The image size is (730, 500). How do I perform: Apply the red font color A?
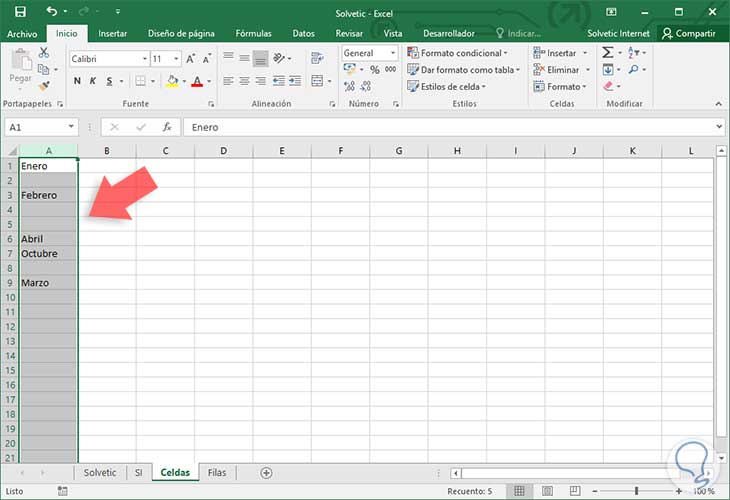[197, 81]
